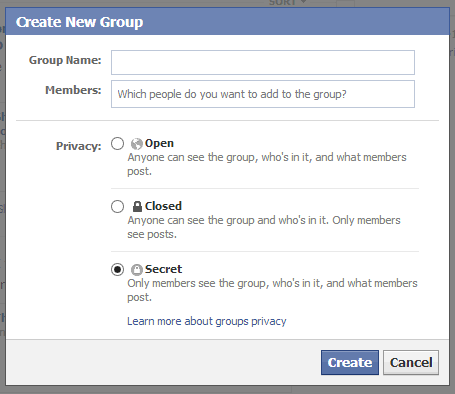The height and width of the screenshot is (394, 455).
Task: Click the lock icon beside Secret
Action: [137, 270]
